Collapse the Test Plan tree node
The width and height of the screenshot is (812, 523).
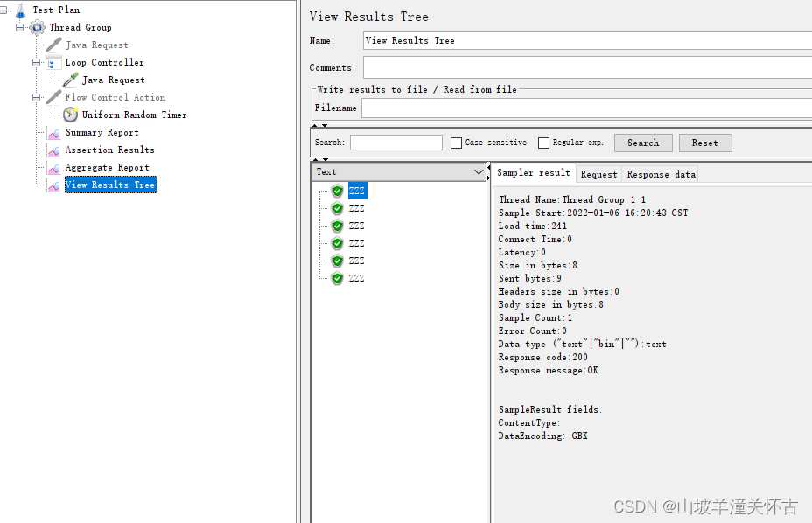coord(3,10)
